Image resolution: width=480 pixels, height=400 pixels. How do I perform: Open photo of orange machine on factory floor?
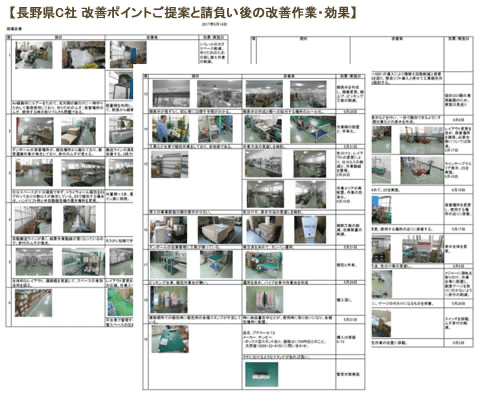coord(422,140)
